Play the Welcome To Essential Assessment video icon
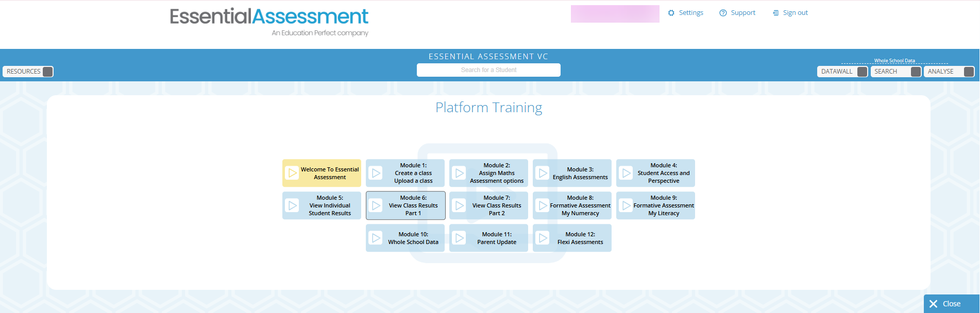Screen dimensions: 980x313 click(292, 173)
